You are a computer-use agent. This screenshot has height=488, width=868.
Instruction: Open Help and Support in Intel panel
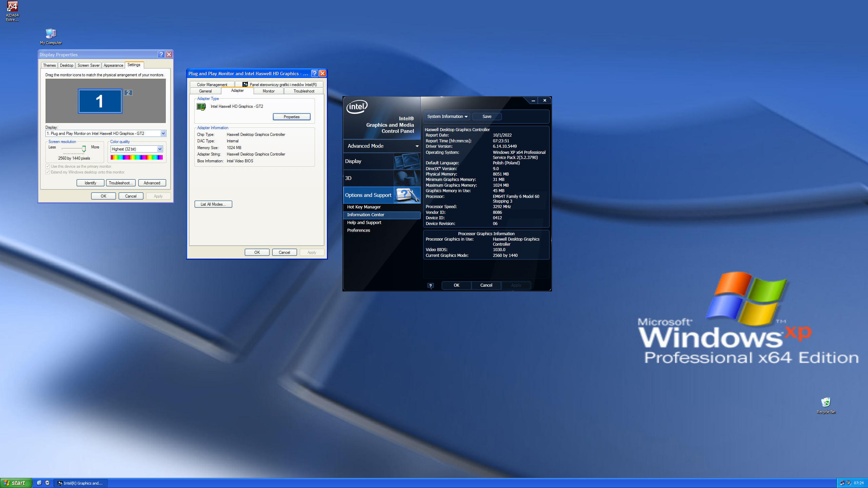[x=382, y=223]
